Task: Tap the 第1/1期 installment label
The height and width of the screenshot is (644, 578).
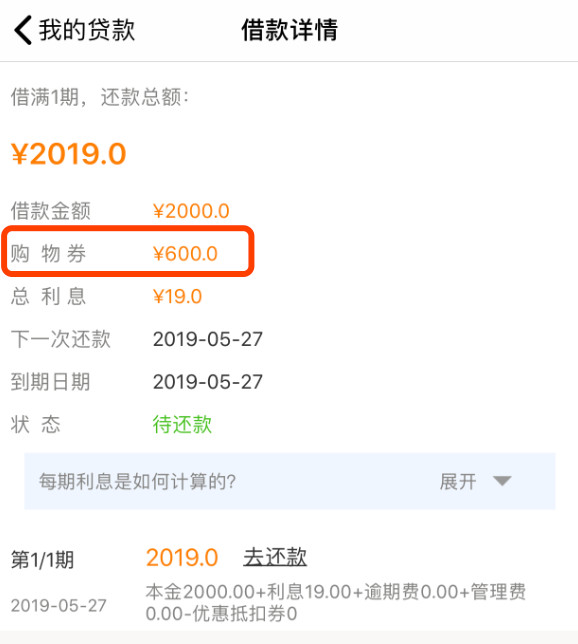Action: pyautogui.click(x=43, y=560)
